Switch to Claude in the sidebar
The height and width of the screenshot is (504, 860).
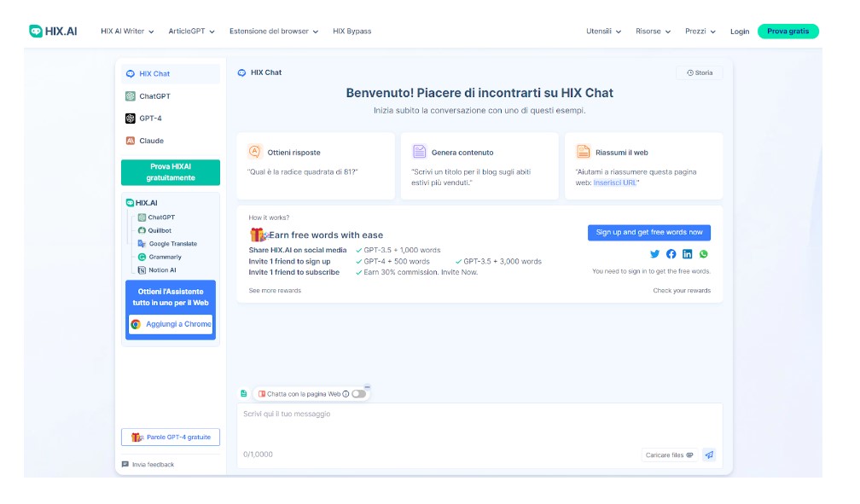click(x=151, y=141)
